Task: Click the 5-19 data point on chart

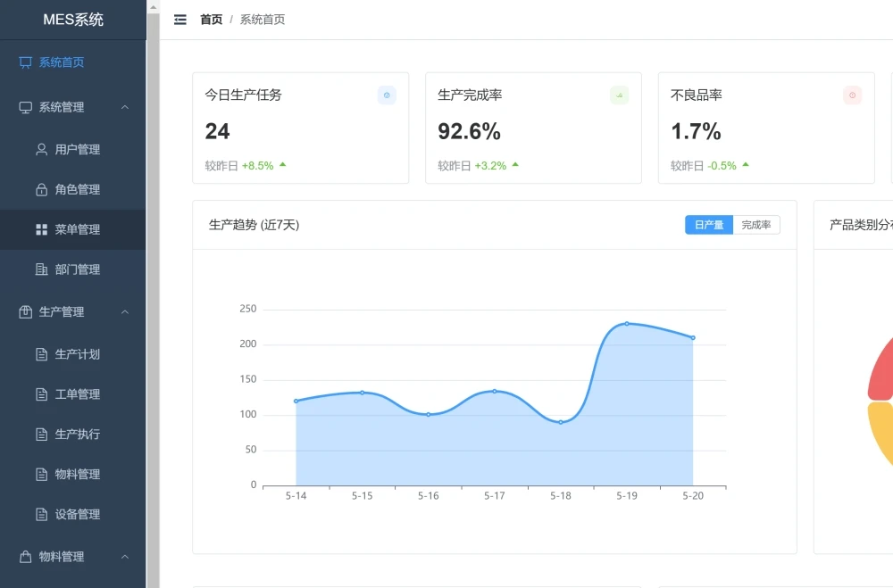Action: pyautogui.click(x=627, y=324)
